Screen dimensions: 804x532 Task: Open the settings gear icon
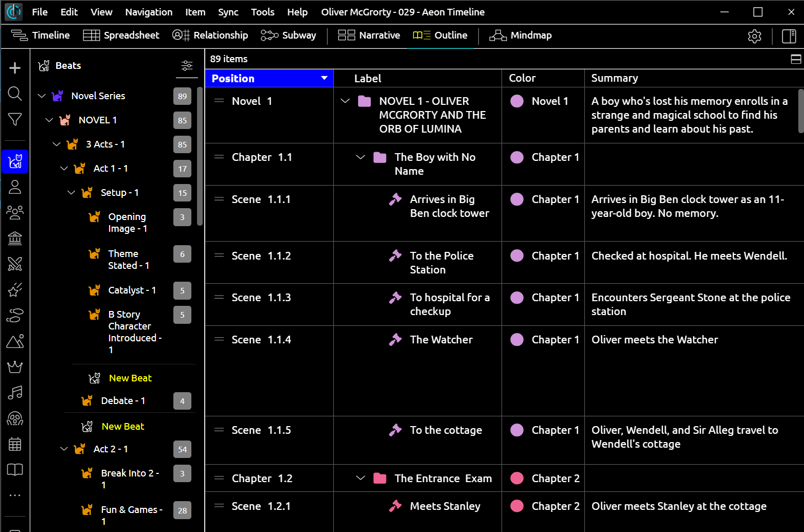click(755, 36)
